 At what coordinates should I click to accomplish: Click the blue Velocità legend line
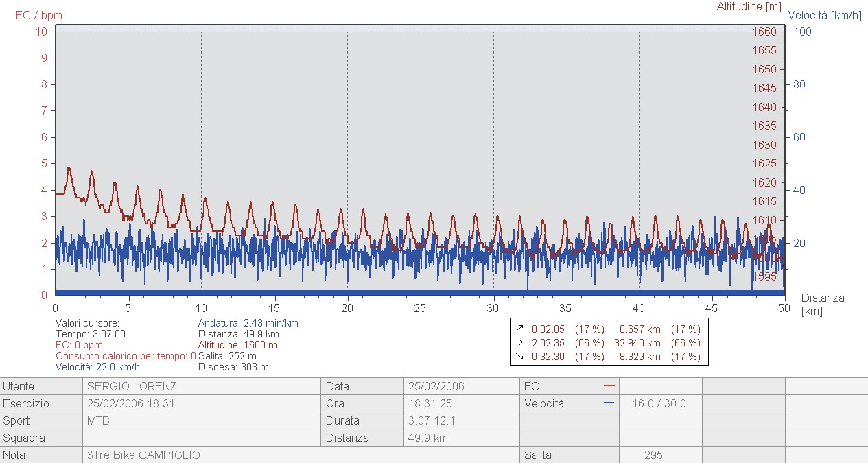[x=609, y=403]
